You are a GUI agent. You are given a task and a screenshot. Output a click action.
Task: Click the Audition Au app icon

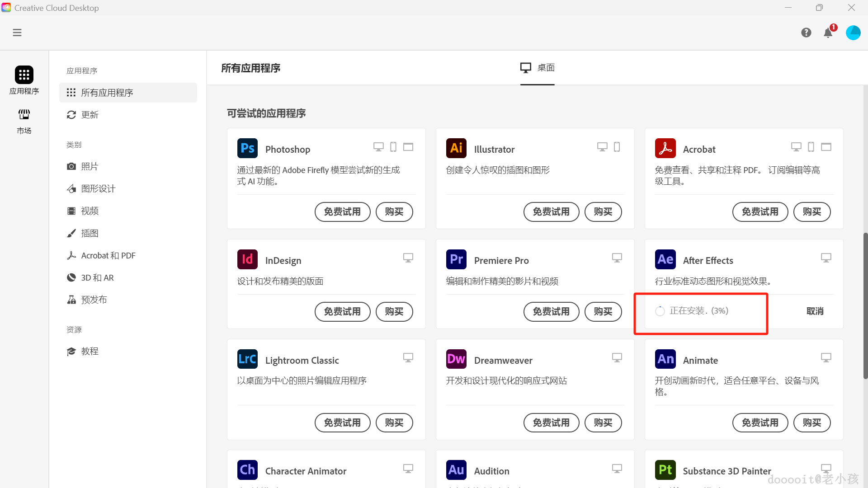pyautogui.click(x=456, y=469)
